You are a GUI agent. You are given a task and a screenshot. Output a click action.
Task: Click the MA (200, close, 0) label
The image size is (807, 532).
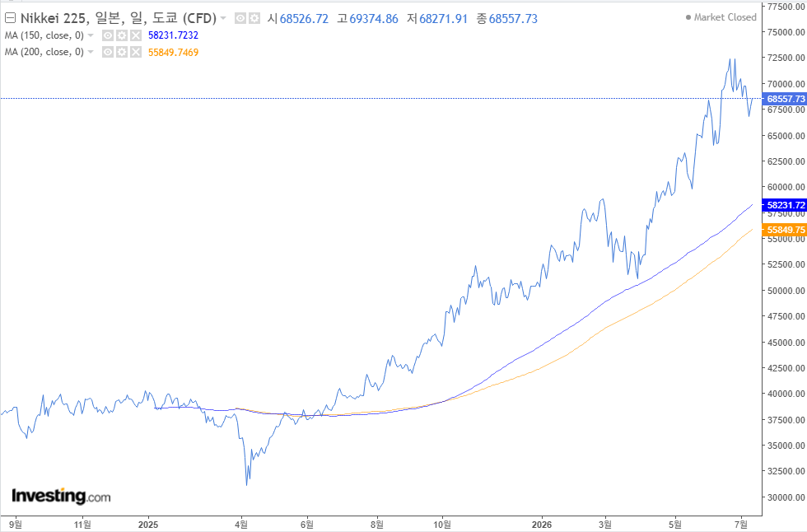(x=44, y=52)
